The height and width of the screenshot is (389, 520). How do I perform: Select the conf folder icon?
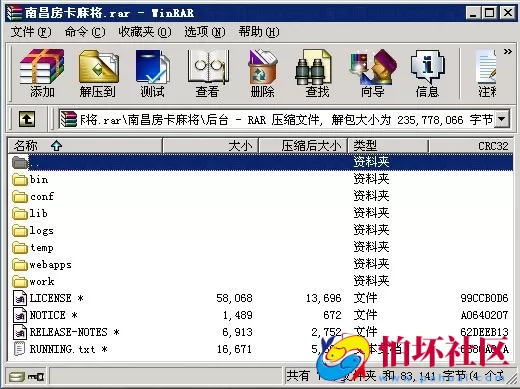20,197
